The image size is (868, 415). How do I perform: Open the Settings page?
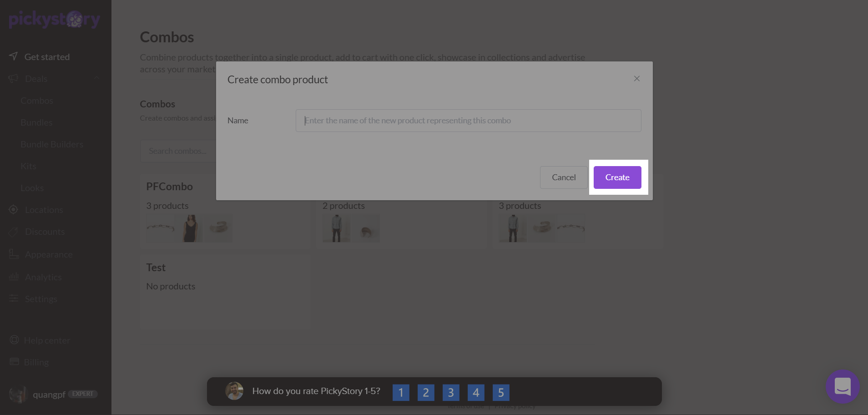click(41, 299)
